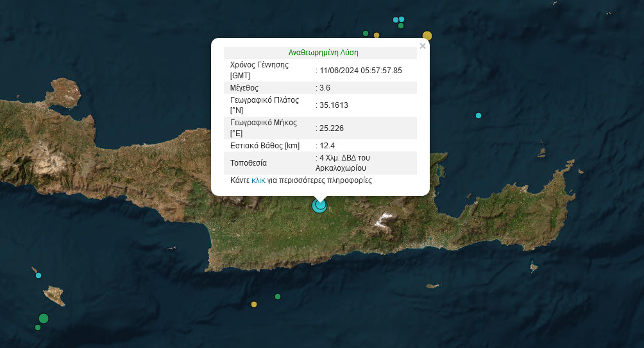Image resolution: width=644 pixels, height=348 pixels.
Task: Click the small yellow marker above popup's top edge
Action: 377,35
